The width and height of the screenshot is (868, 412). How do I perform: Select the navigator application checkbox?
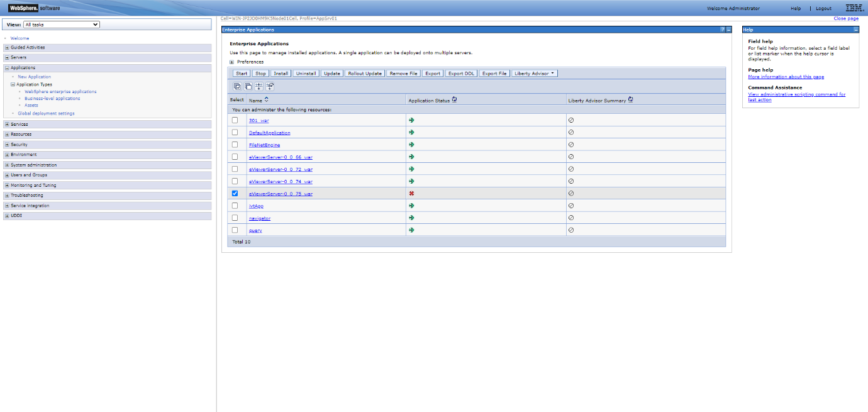[x=235, y=218]
